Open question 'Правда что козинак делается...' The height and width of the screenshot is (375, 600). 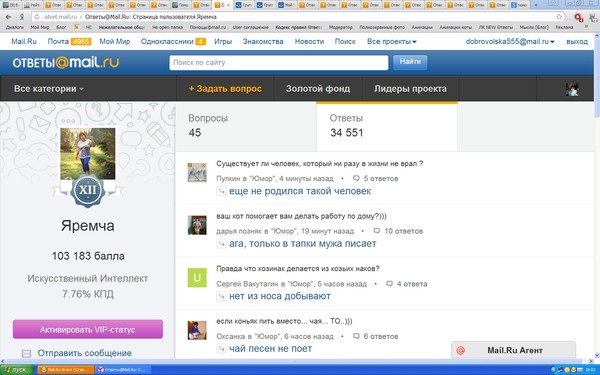298,269
